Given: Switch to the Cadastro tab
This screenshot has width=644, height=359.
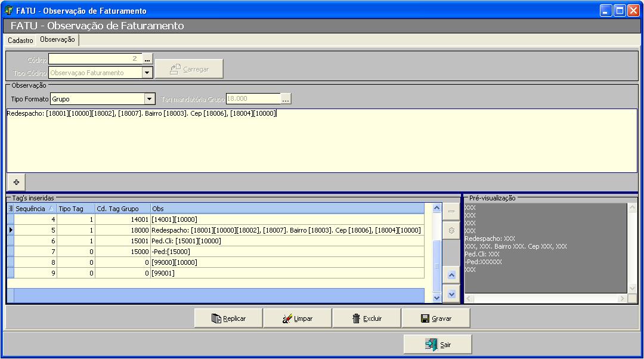Looking at the screenshot, I should 20,40.
